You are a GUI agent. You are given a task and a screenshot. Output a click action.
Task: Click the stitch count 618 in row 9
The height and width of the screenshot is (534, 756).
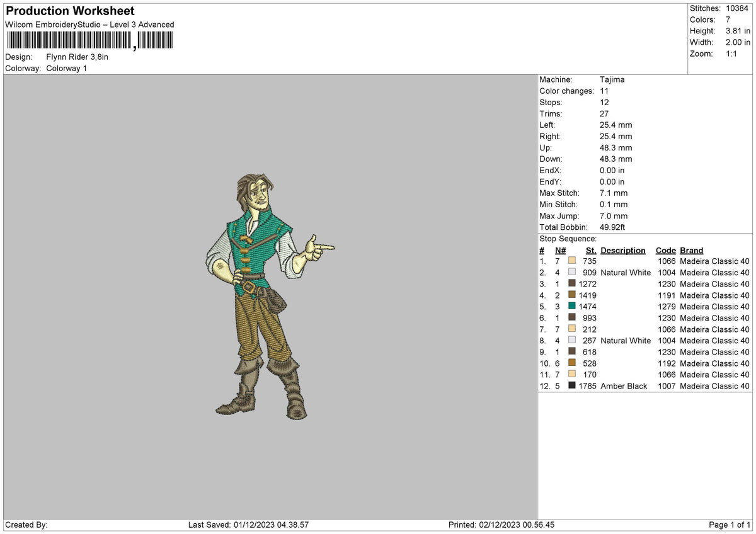point(590,352)
